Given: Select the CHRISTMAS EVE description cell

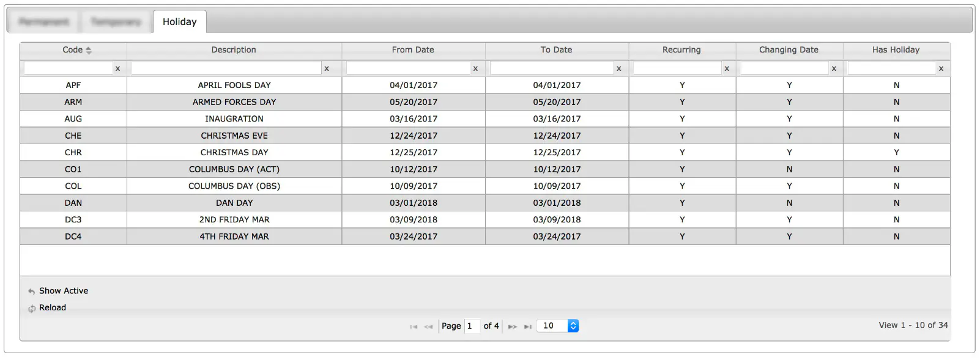Looking at the screenshot, I should coord(234,136).
